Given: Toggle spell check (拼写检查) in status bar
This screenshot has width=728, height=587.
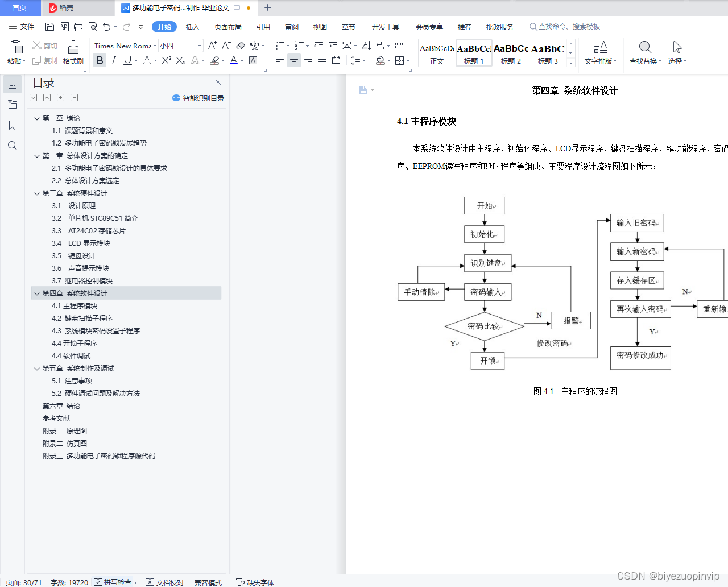Looking at the screenshot, I should click(x=113, y=582).
